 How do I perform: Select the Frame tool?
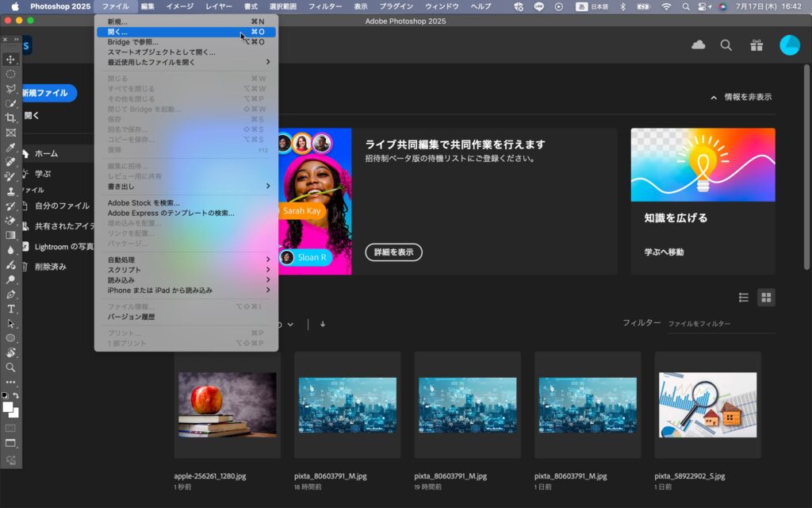click(x=10, y=133)
